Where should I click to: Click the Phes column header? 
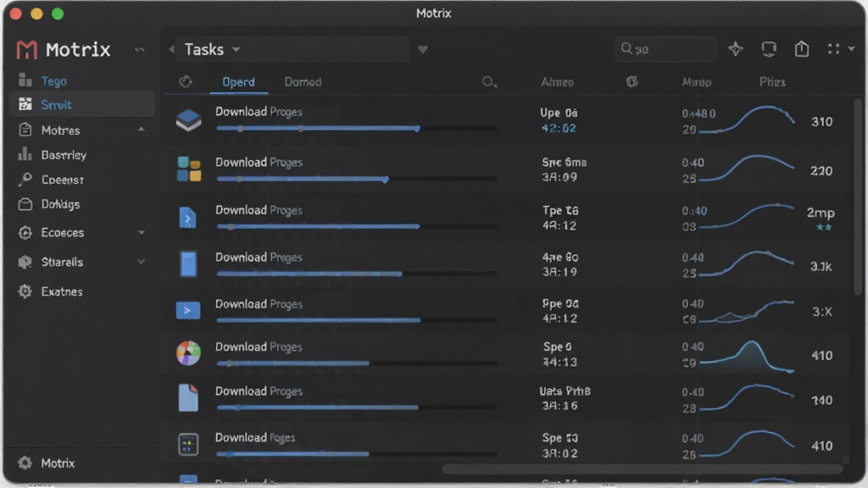(x=772, y=82)
